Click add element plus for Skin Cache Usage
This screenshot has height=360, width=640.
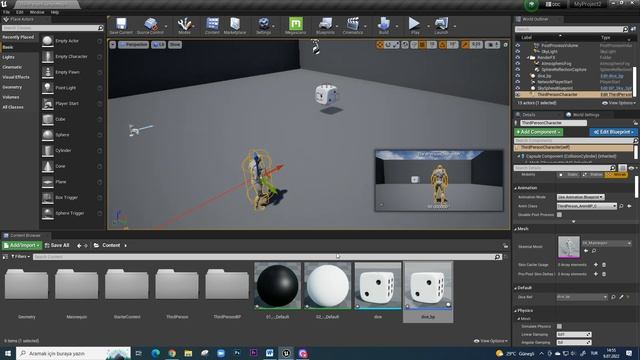(x=596, y=265)
